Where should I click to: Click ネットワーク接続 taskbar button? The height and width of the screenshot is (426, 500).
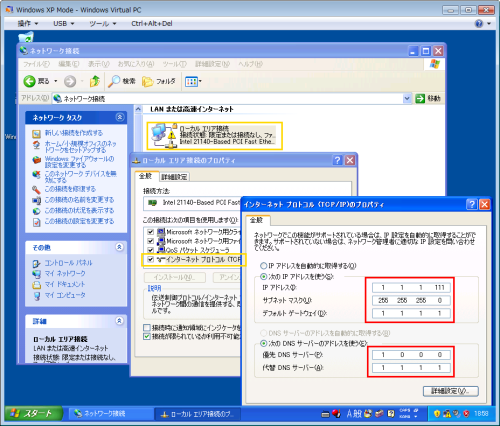(x=110, y=414)
